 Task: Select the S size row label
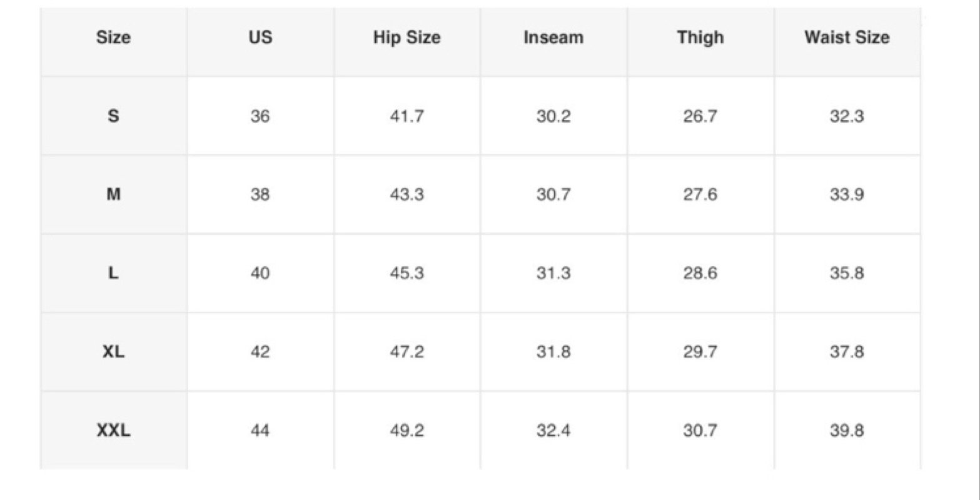pos(114,116)
